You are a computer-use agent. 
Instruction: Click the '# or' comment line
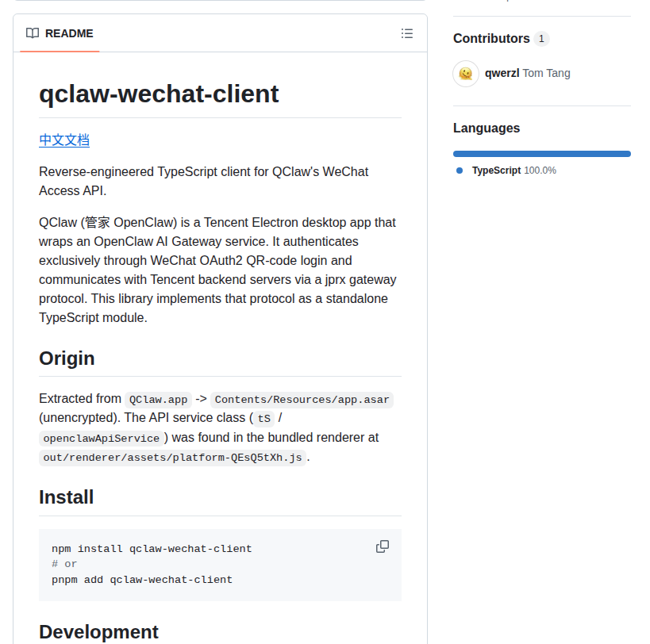pyautogui.click(x=64, y=564)
